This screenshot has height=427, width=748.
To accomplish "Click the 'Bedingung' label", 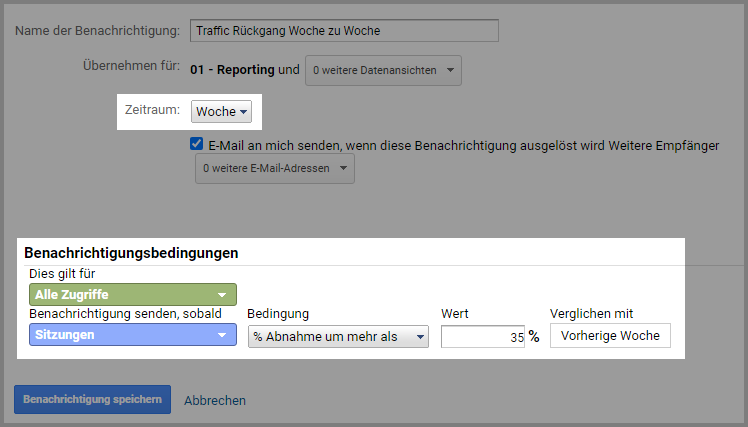I will click(x=278, y=313).
